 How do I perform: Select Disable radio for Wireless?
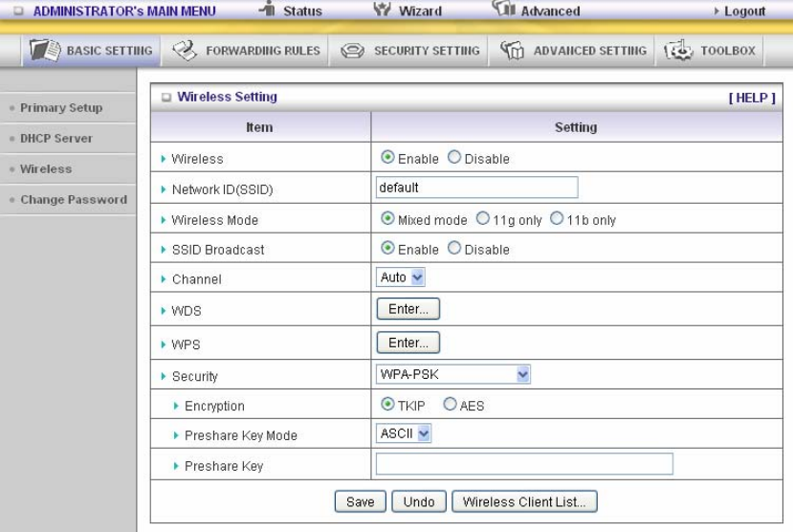pos(454,157)
